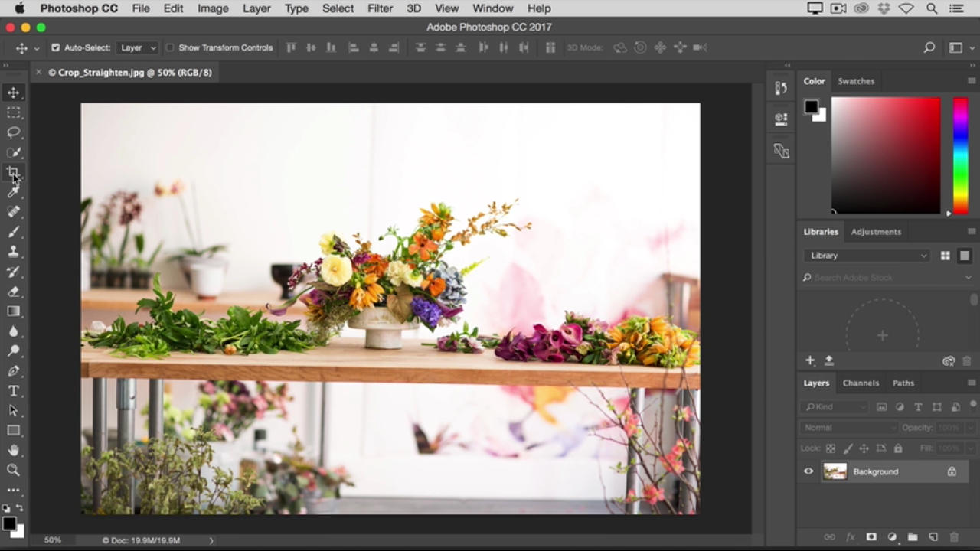This screenshot has width=980, height=551.
Task: Choose the Rectangular Marquee tool
Action: click(13, 112)
